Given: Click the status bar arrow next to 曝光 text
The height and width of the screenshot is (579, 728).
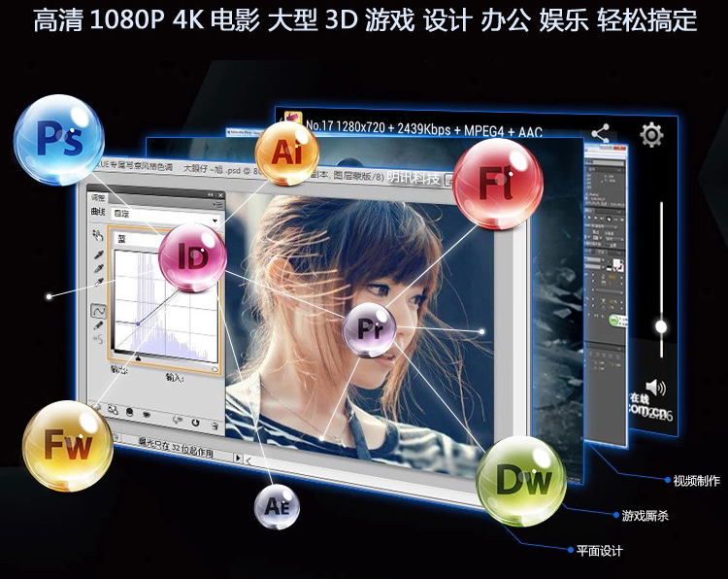Looking at the screenshot, I should pyautogui.click(x=238, y=458).
